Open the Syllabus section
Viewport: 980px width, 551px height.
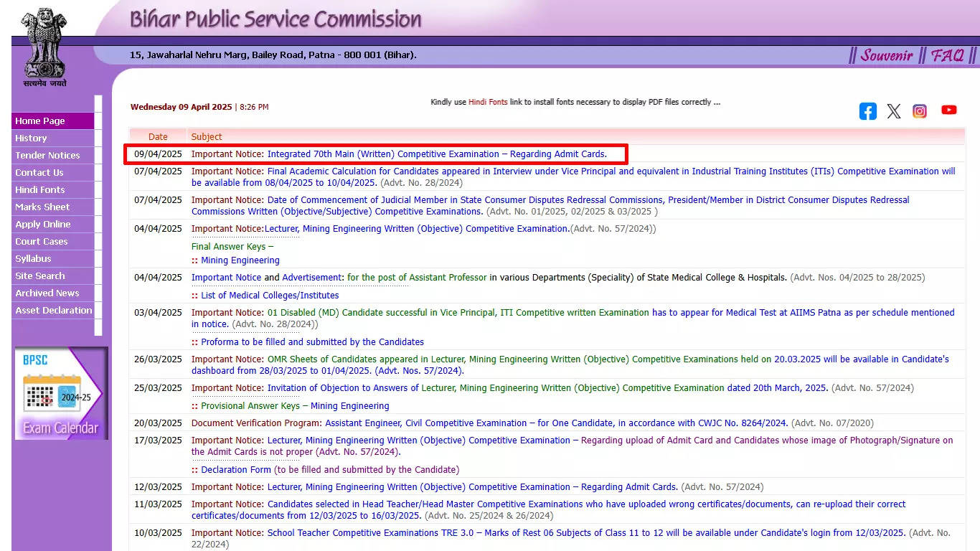(32, 258)
